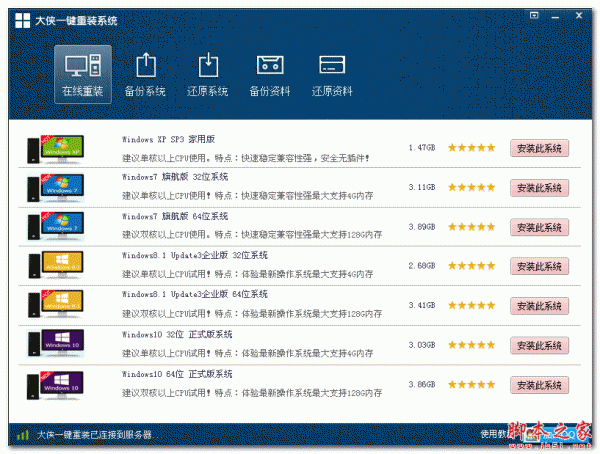Click the title Windows XP SP3 家用版
The image size is (600, 454).
[168, 139]
